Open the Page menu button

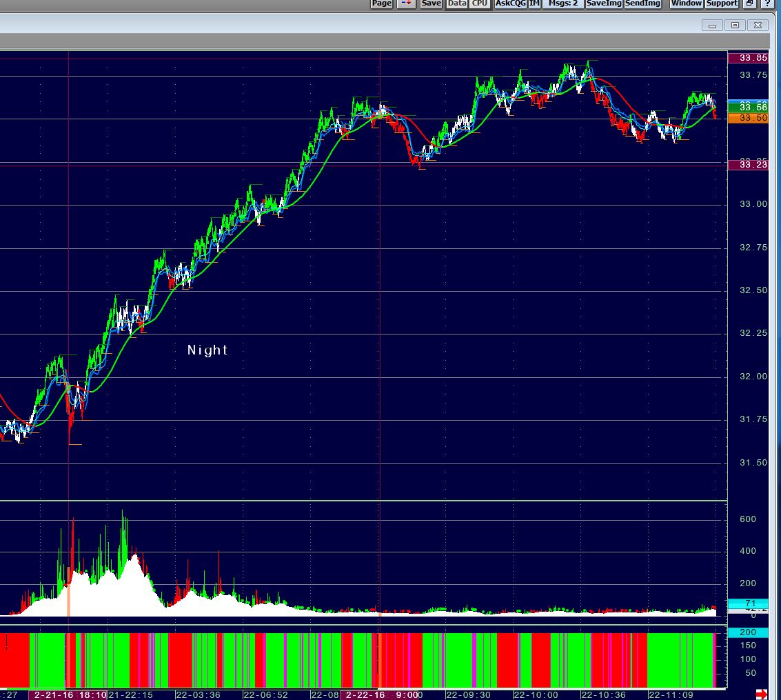point(381,3)
